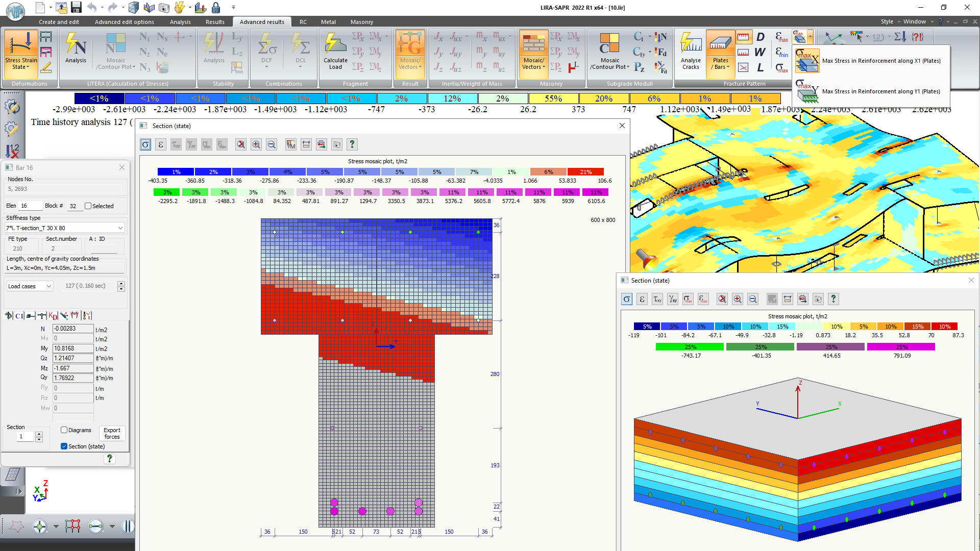Click the Zoom In magnifier in Section toolbar
Screen dimensions: 980x551
256,144
